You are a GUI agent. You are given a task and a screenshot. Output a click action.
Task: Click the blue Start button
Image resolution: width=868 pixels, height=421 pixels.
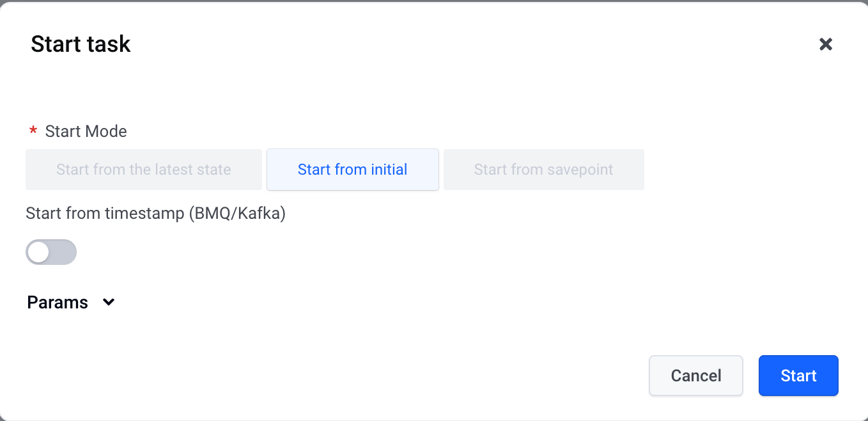pos(798,376)
